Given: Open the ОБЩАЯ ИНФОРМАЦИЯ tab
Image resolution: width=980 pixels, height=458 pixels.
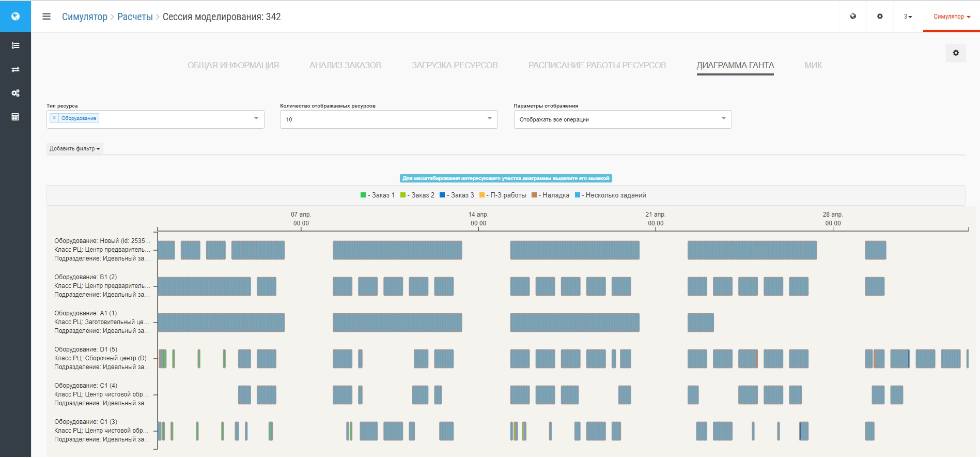Looking at the screenshot, I should point(233,65).
